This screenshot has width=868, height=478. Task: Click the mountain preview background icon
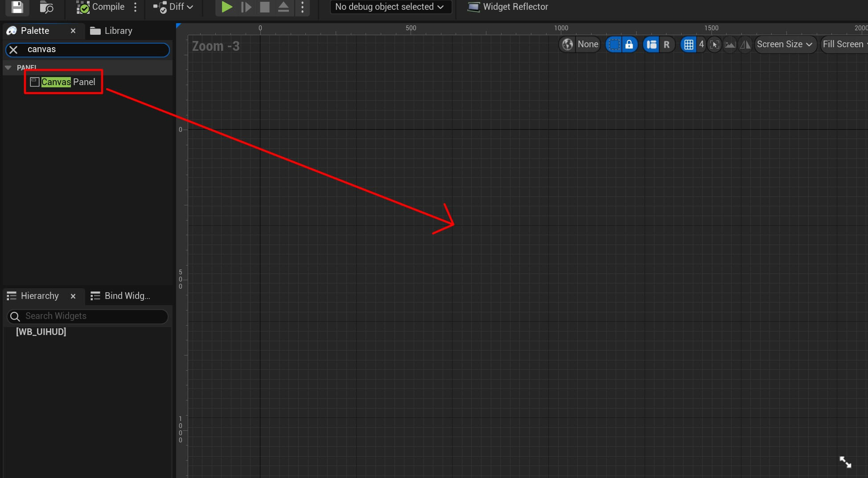click(x=730, y=44)
